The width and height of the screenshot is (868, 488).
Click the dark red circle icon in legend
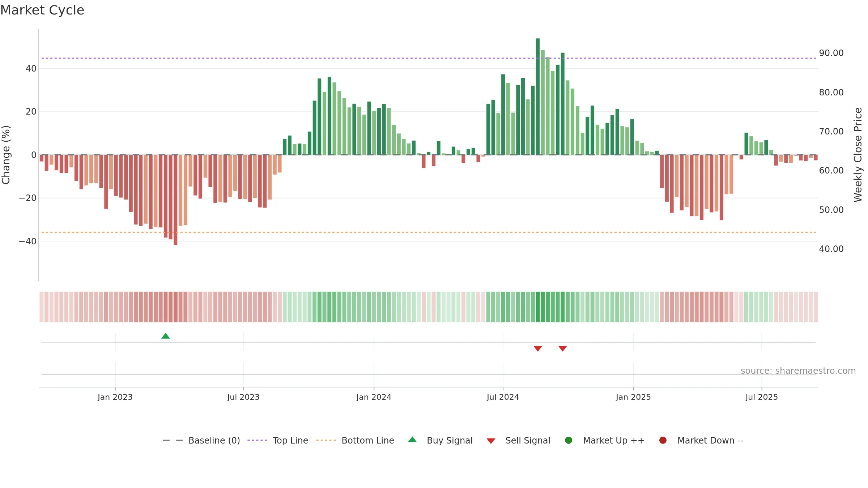(663, 440)
